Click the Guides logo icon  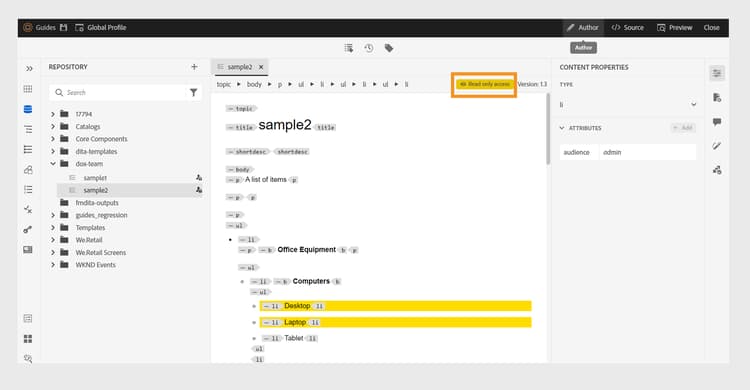[28, 27]
